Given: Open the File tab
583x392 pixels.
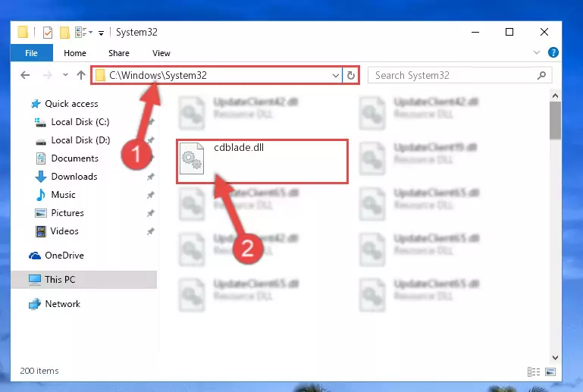Looking at the screenshot, I should coord(32,53).
